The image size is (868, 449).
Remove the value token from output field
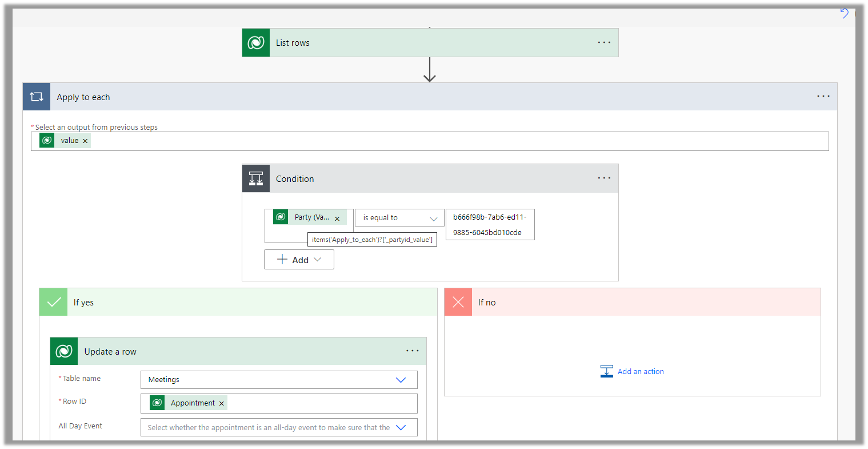(85, 141)
